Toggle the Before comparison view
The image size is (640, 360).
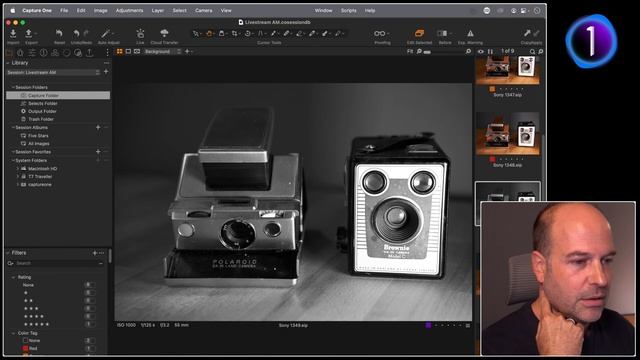[x=442, y=33]
